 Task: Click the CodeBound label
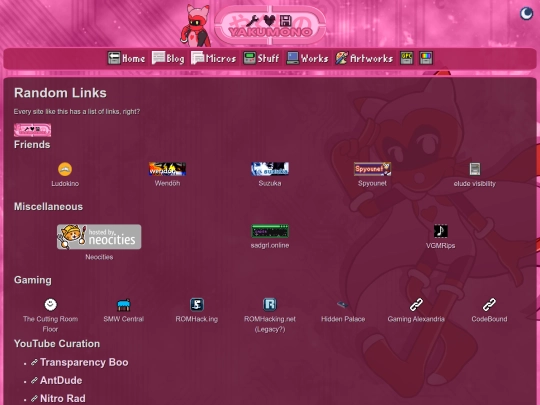point(489,319)
